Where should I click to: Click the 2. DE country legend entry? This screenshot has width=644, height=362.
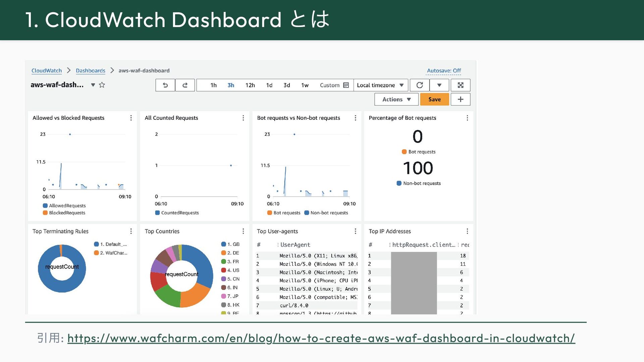pyautogui.click(x=230, y=253)
